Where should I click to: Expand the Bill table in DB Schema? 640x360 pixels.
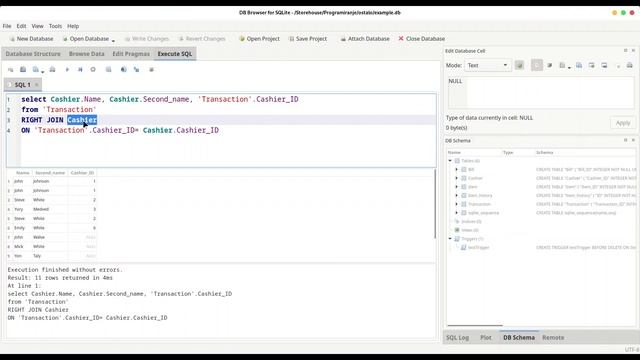[x=457, y=169]
